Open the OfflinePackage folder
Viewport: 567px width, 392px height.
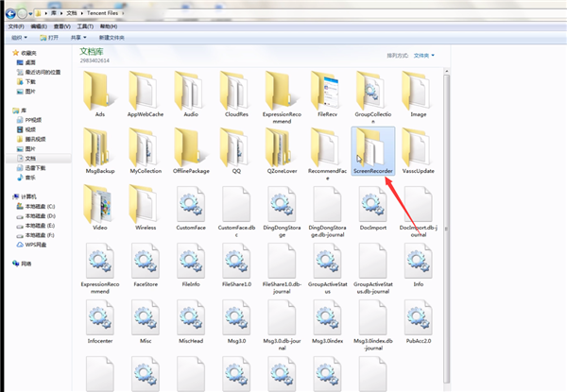point(191,151)
